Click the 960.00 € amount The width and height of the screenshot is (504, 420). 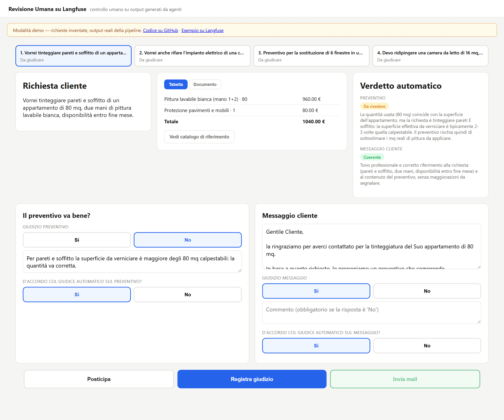pos(311,99)
